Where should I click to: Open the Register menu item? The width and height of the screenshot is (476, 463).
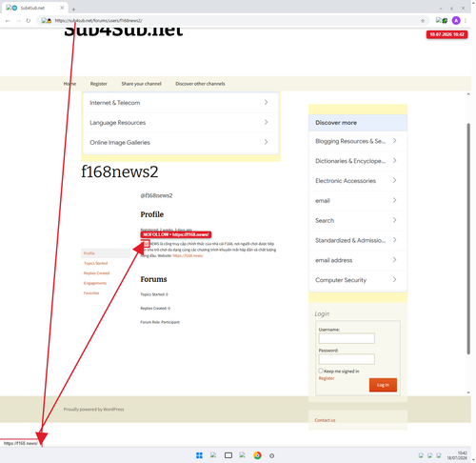99,84
